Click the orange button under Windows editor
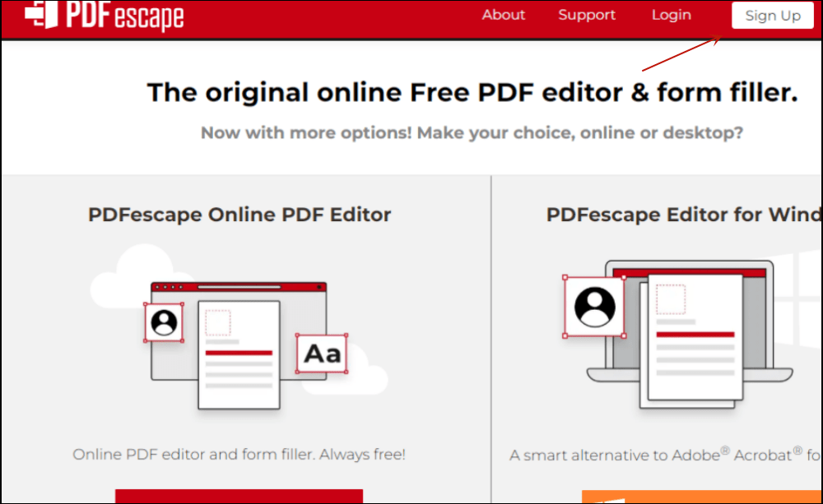 coord(702,497)
